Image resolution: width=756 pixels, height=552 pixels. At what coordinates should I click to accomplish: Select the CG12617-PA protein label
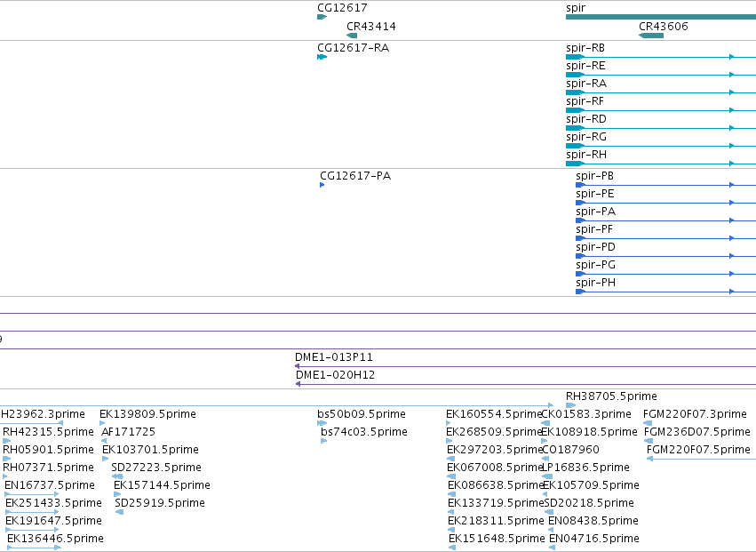[355, 176]
